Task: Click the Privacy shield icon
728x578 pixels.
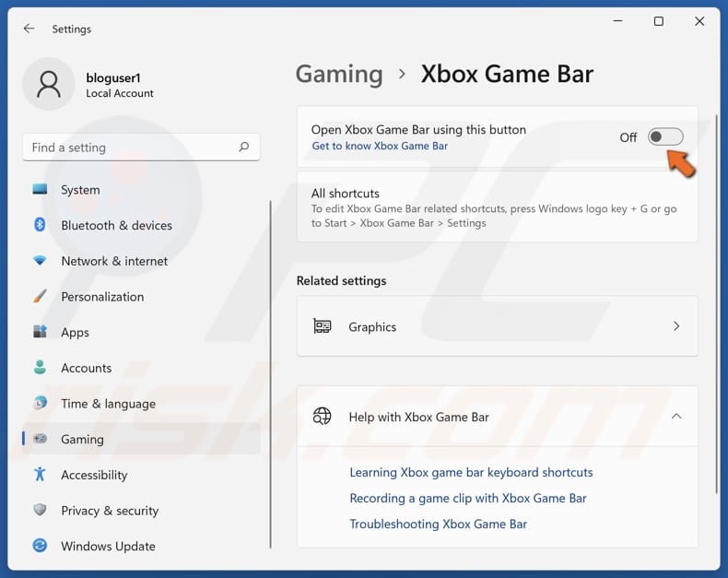Action: [x=40, y=510]
